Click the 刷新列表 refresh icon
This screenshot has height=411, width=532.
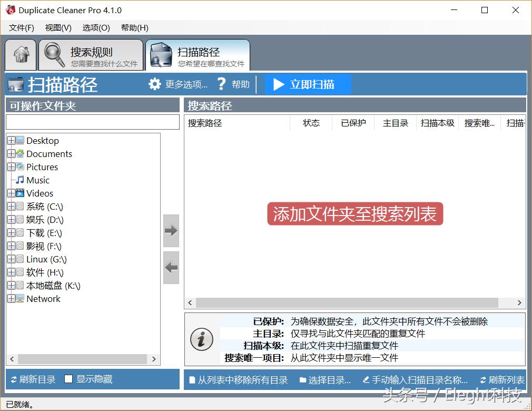[484, 379]
